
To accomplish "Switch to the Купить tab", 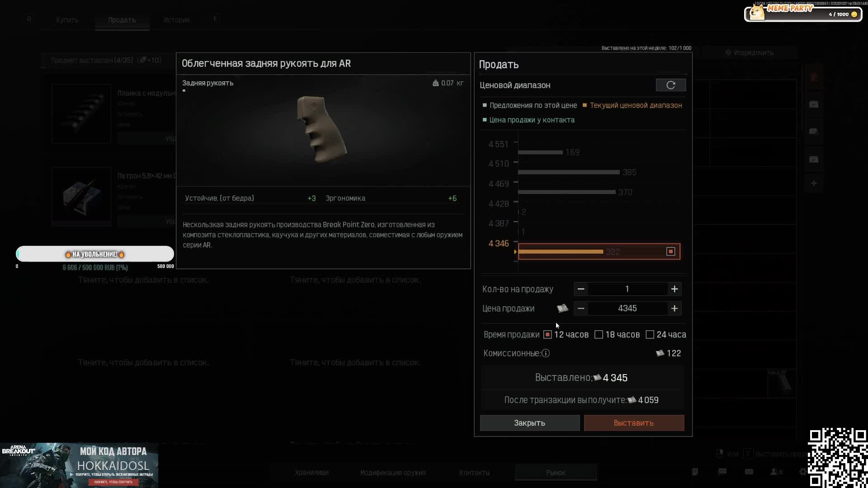I will 67,20.
